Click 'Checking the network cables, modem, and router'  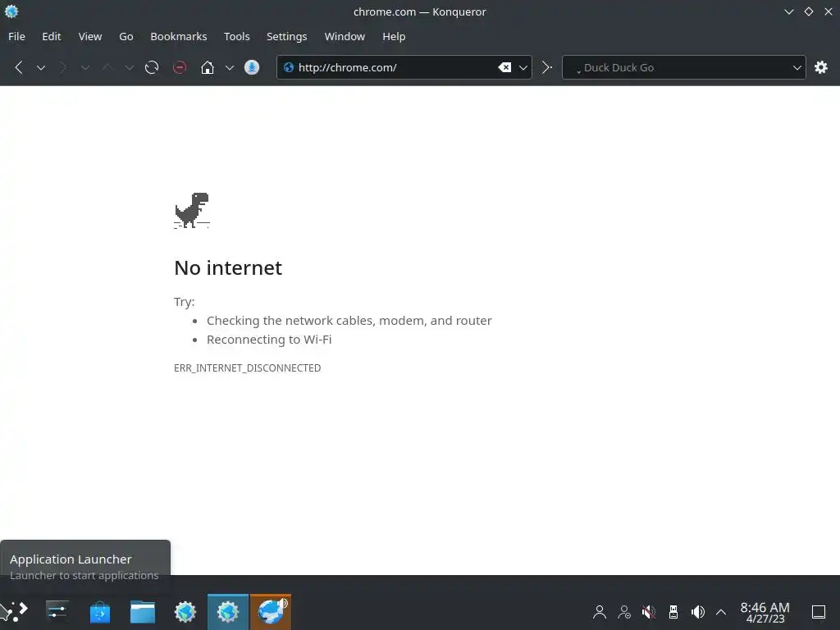[x=349, y=321]
